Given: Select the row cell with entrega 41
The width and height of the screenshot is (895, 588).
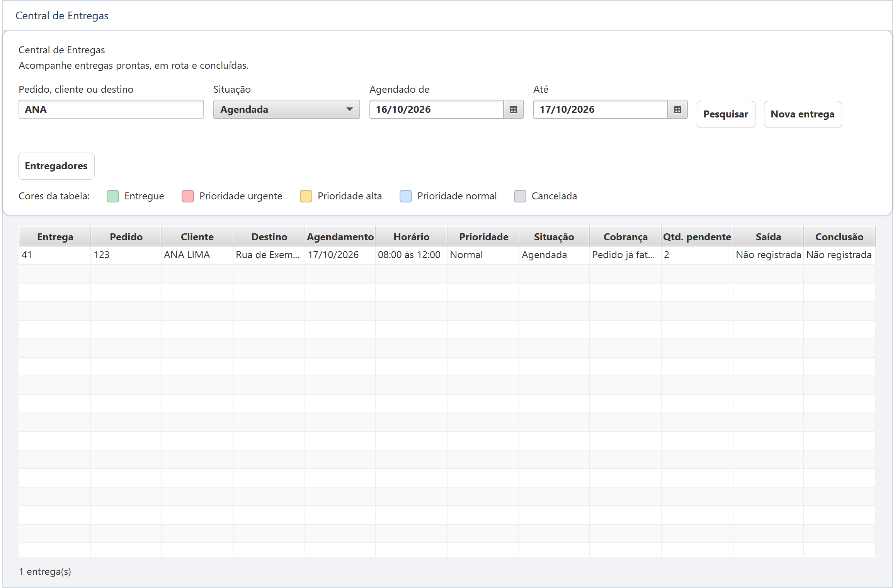Looking at the screenshot, I should coord(55,255).
